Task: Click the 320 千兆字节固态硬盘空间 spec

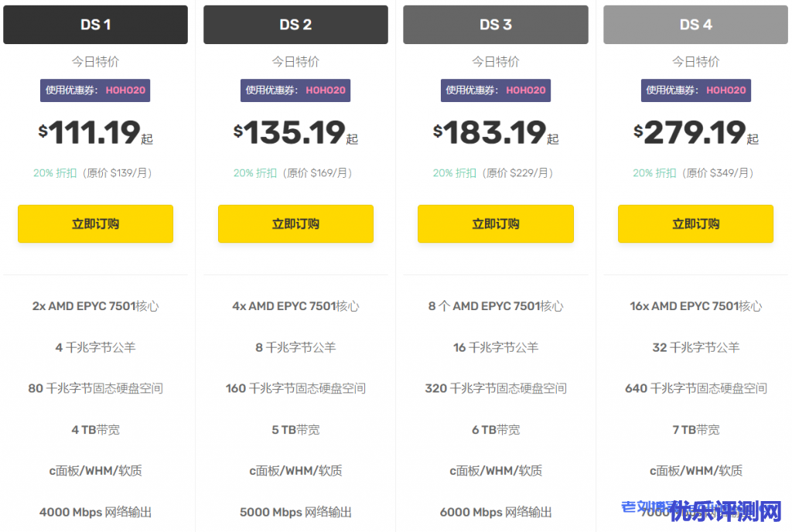Action: 495,388
